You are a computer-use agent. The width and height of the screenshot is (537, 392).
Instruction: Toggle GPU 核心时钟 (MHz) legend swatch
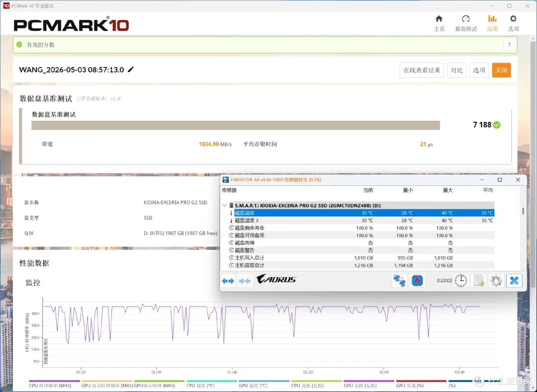[159, 381]
